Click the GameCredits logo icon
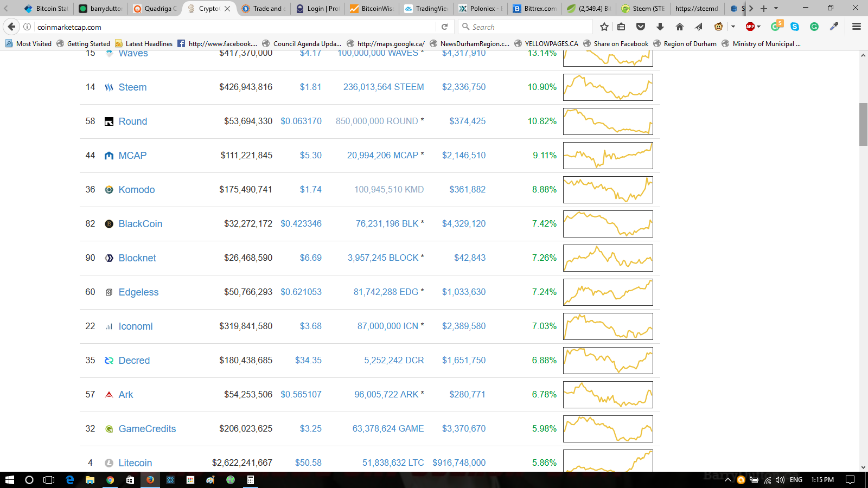 (109, 429)
